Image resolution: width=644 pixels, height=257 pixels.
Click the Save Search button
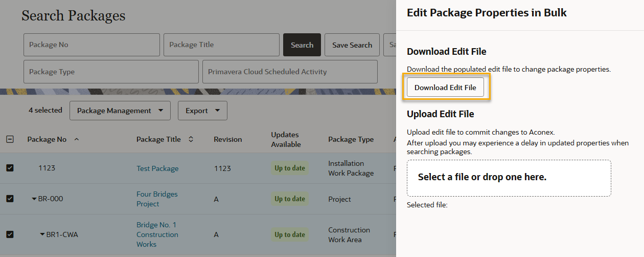click(352, 45)
